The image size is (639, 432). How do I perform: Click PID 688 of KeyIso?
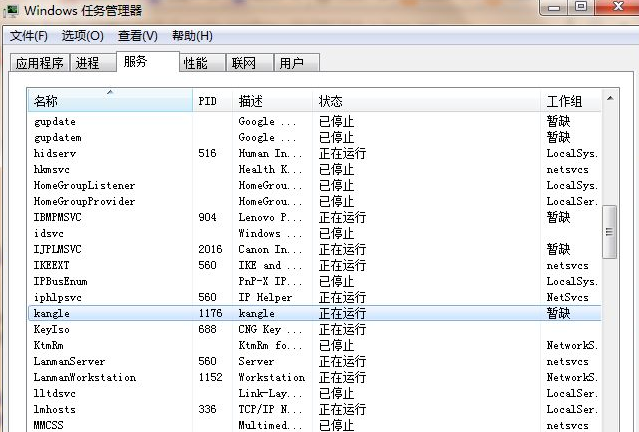coord(207,329)
